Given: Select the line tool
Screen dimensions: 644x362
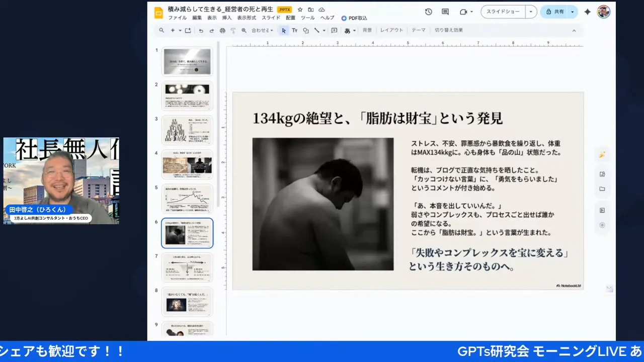Looking at the screenshot, I should [317, 30].
